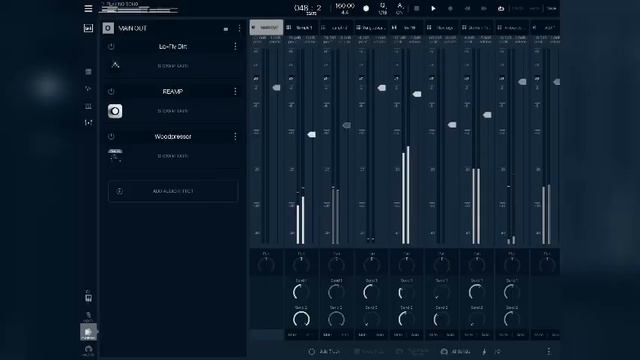
Task: Open the Q quantize setting in top bar
Action: (x=383, y=9)
